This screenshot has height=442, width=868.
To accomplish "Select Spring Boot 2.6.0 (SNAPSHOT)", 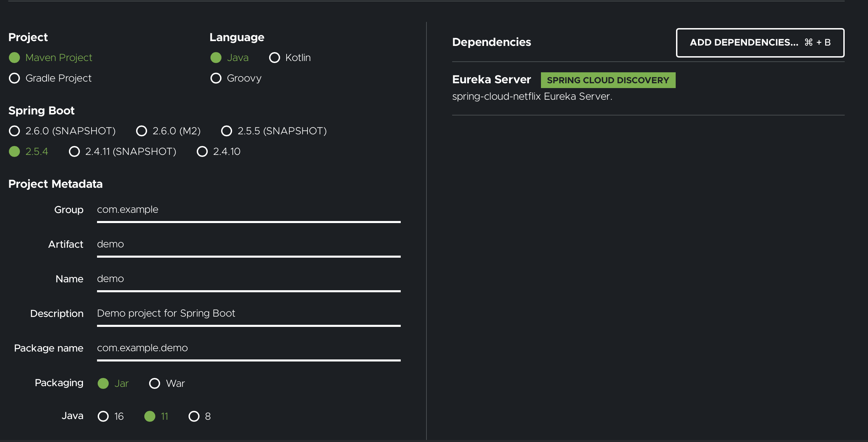I will pyautogui.click(x=14, y=131).
